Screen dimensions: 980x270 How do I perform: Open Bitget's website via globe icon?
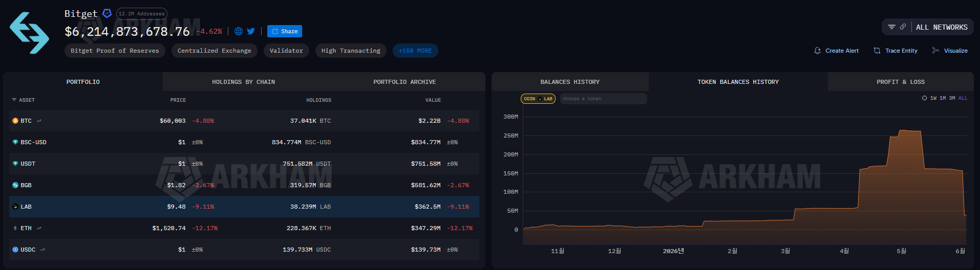(239, 31)
